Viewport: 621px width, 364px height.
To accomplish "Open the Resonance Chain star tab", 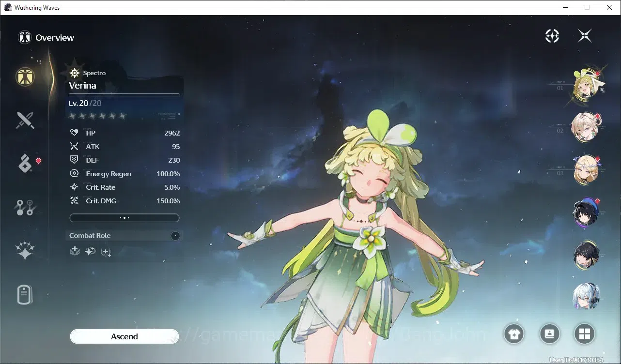I will 25,250.
